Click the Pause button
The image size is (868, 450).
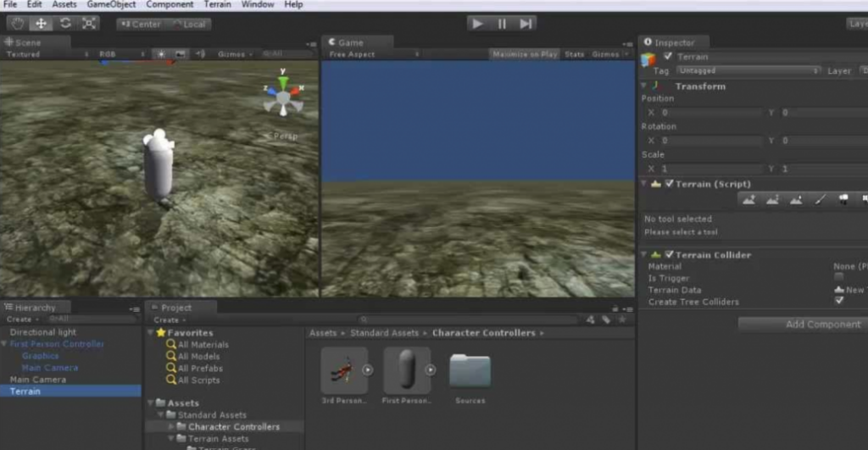pos(502,24)
